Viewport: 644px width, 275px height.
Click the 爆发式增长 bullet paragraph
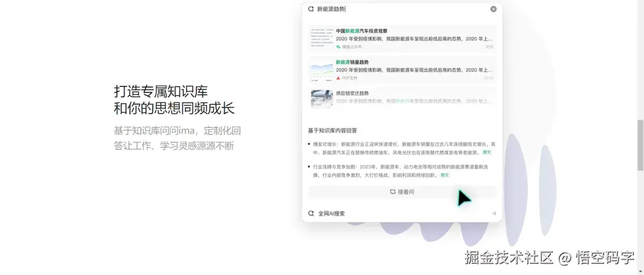[x=402, y=149]
